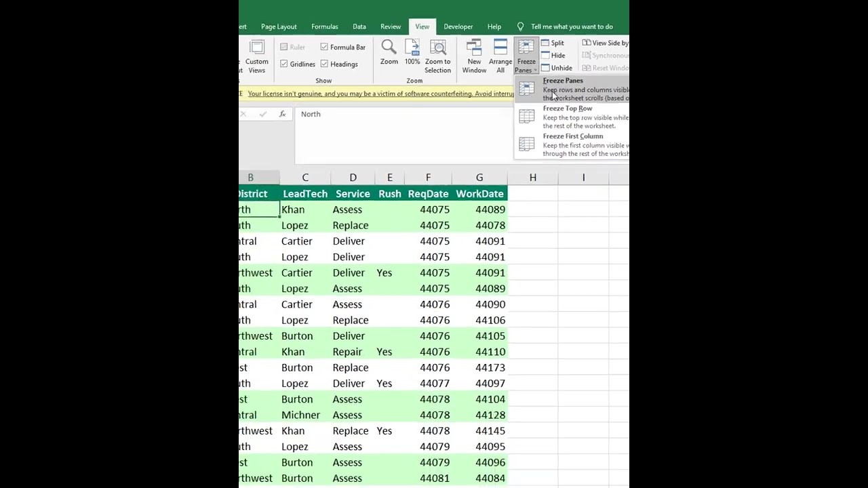868x488 pixels.
Task: Select the ReqDate cell 44081
Action: point(428,479)
